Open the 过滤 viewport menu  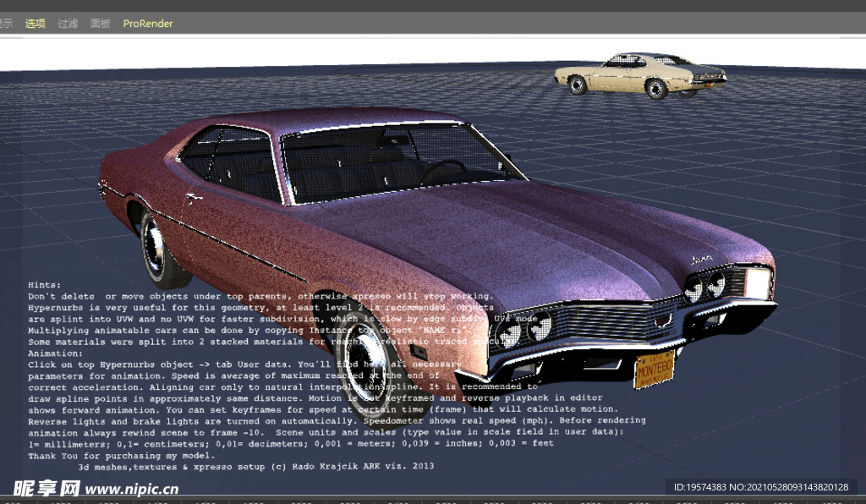point(68,24)
